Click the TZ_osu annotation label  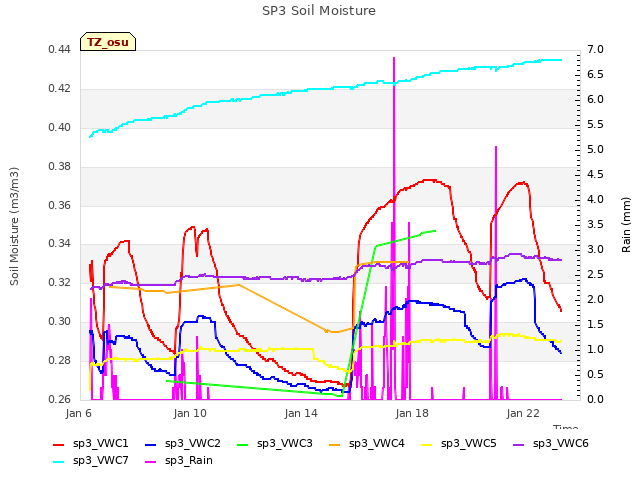(x=108, y=42)
